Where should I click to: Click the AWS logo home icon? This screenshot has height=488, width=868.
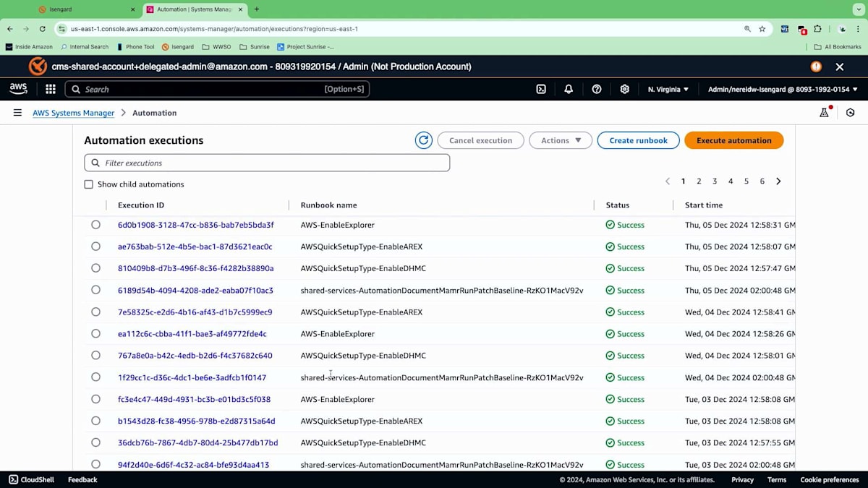point(18,89)
